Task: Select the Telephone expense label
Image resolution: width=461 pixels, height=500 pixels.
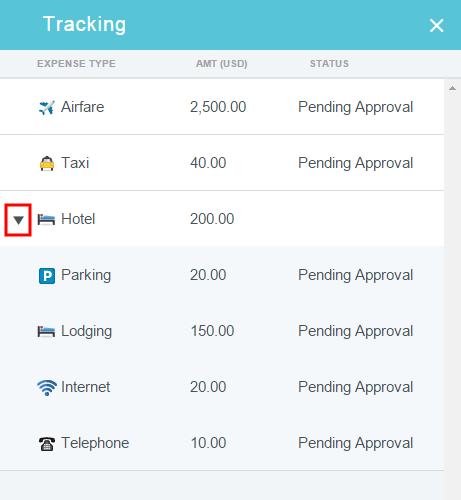Action: click(95, 443)
